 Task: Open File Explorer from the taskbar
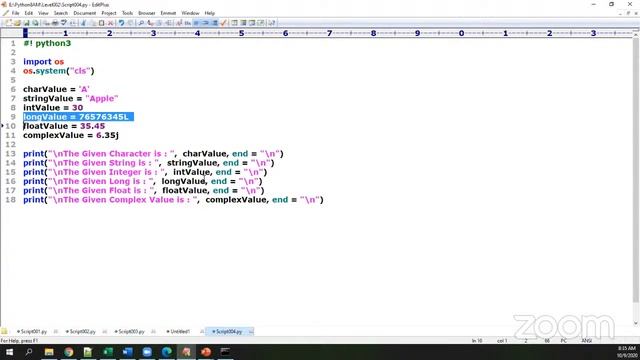tap(49, 351)
